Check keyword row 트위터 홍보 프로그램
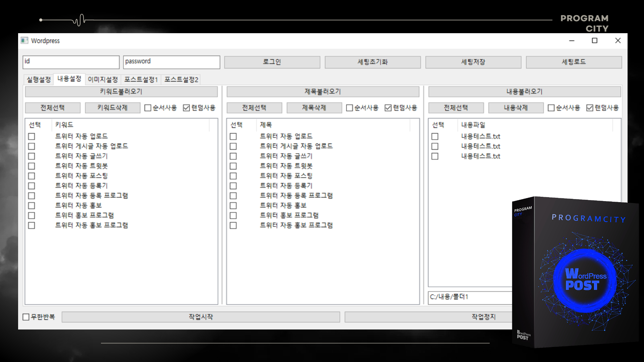This screenshot has width=644, height=362. (32, 216)
